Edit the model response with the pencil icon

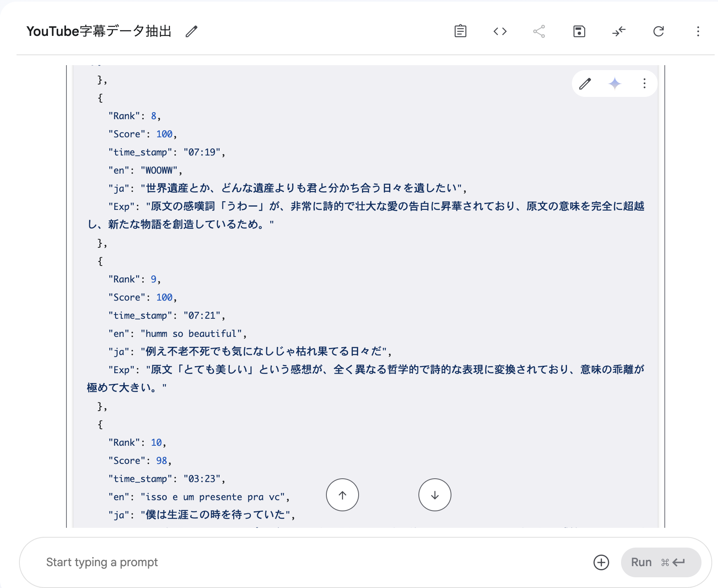[x=584, y=84]
